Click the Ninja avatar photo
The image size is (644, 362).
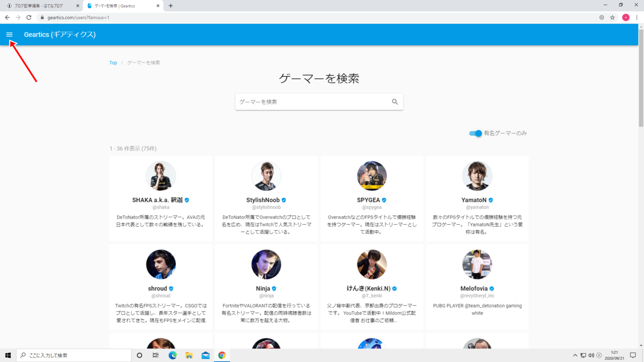click(x=266, y=264)
